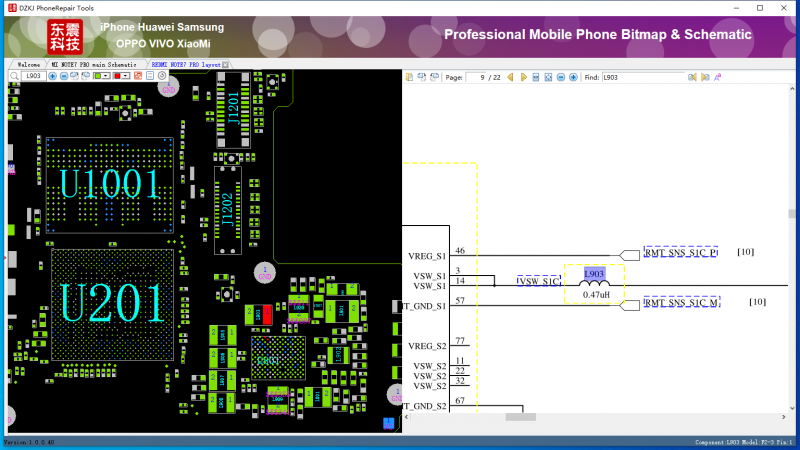The image size is (800, 450).
Task: Switch to the Welcome tab
Action: pyautogui.click(x=28, y=64)
